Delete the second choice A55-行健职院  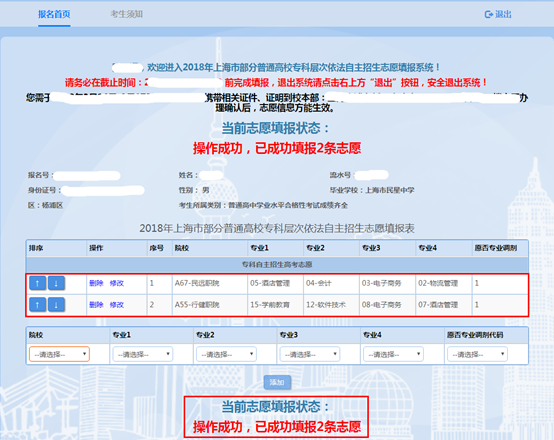pyautogui.click(x=96, y=305)
